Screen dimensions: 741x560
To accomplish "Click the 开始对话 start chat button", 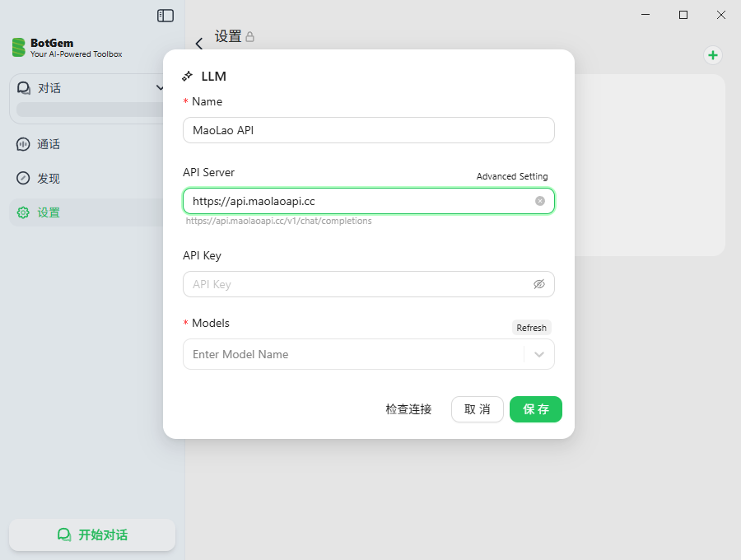I will pyautogui.click(x=92, y=535).
